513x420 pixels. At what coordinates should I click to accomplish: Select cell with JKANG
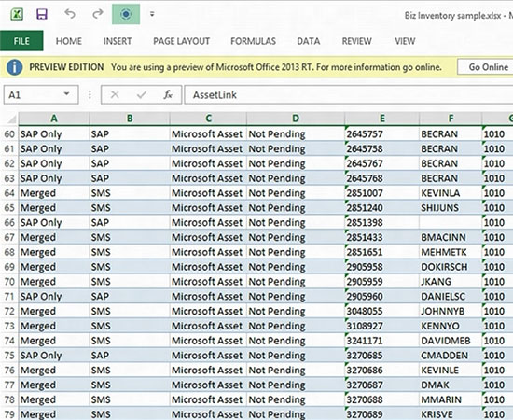[x=451, y=282]
